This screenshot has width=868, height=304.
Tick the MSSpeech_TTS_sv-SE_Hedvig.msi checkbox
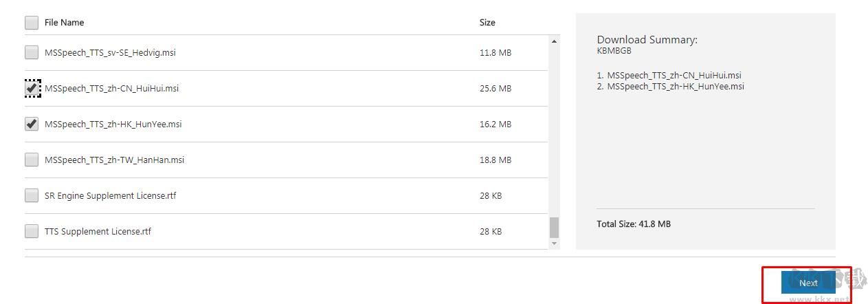pyautogui.click(x=32, y=52)
